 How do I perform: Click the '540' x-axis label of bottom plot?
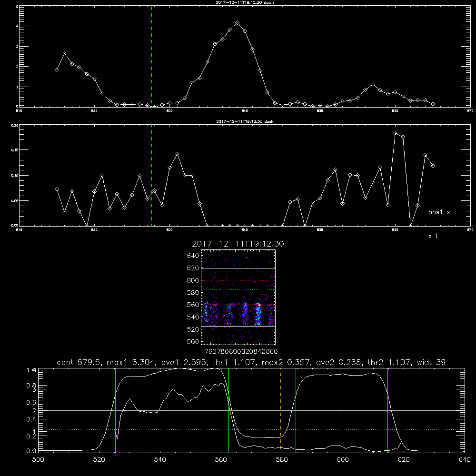160,460
